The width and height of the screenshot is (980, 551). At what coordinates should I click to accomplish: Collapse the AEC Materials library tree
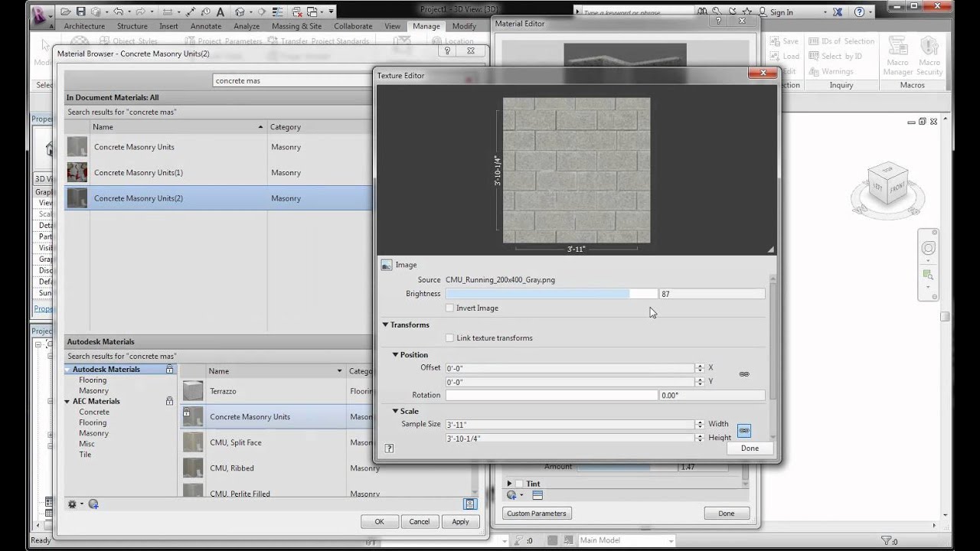point(67,401)
